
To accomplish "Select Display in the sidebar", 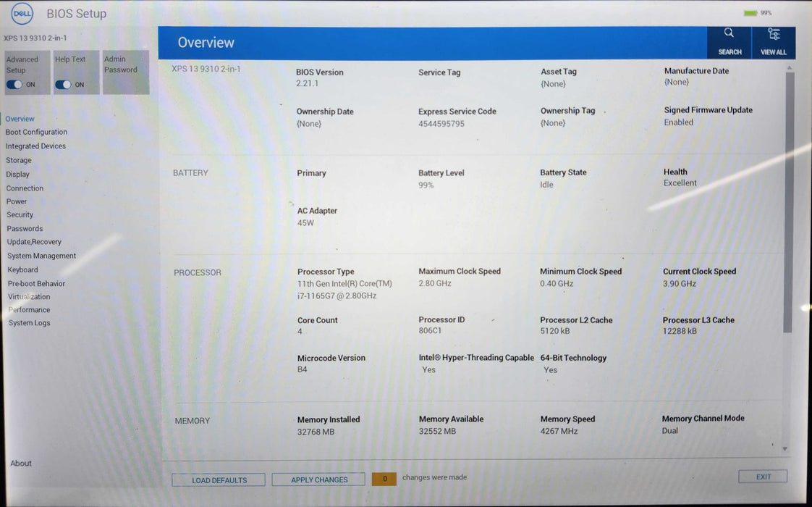I will point(17,174).
